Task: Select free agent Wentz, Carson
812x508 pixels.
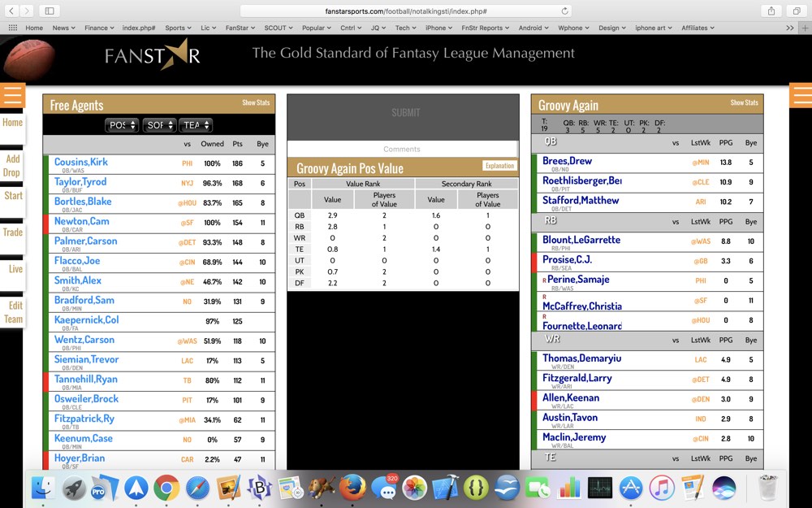Action: click(x=84, y=340)
